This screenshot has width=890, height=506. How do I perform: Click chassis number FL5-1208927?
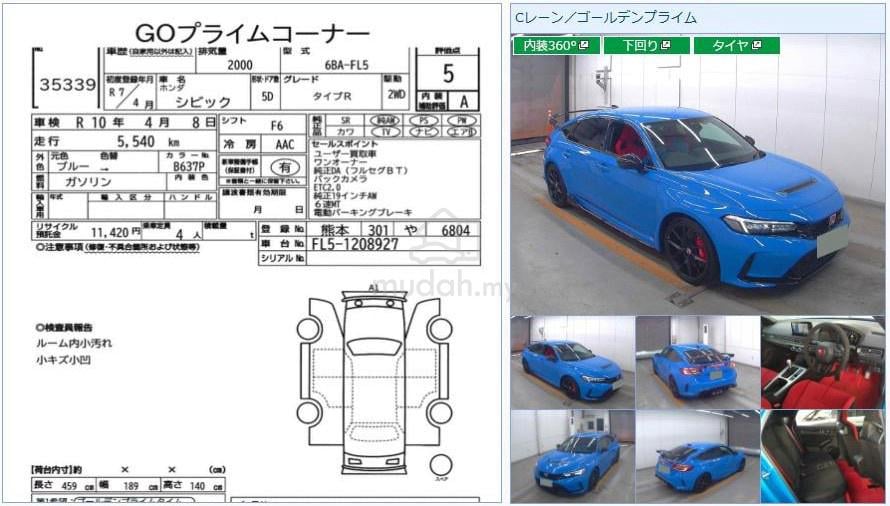pos(355,245)
